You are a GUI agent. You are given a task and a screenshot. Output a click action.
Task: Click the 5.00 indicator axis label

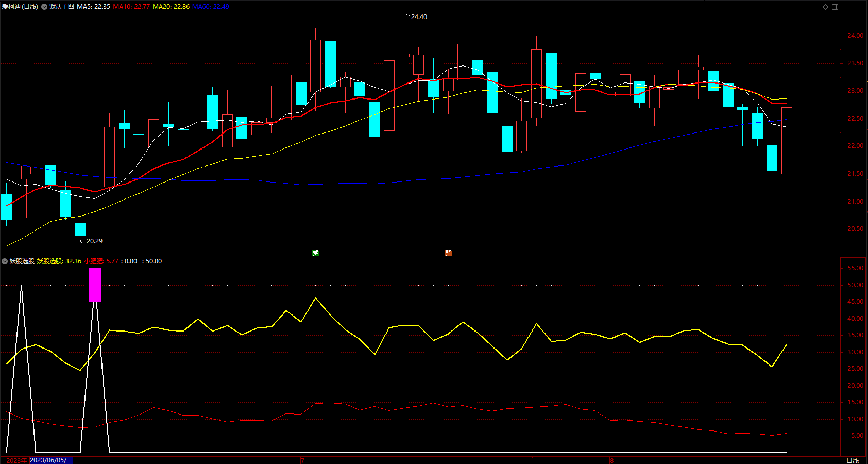tap(857, 436)
